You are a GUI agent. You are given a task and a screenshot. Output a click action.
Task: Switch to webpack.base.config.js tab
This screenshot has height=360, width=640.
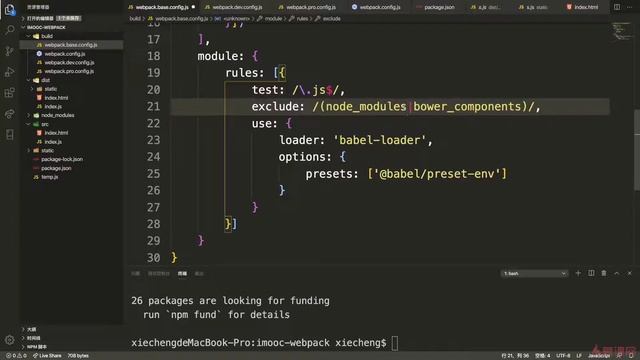[x=162, y=7]
